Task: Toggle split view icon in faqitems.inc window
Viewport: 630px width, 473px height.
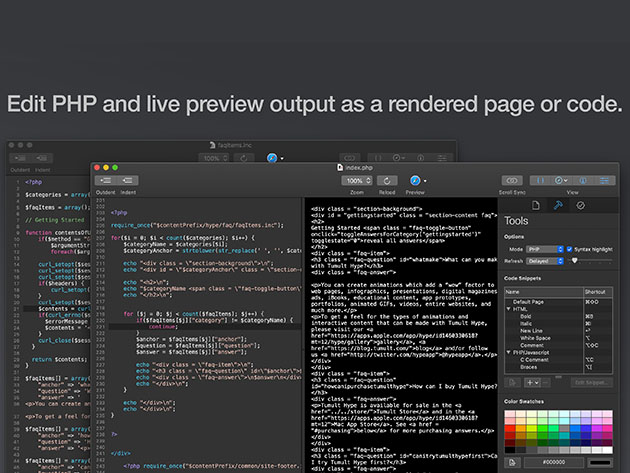Action: (378, 158)
